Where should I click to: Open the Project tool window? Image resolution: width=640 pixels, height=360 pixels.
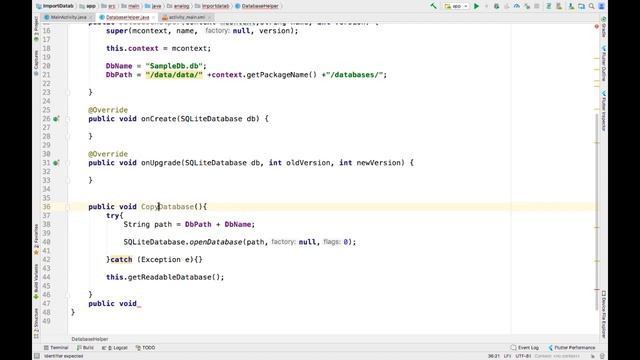coord(36,29)
